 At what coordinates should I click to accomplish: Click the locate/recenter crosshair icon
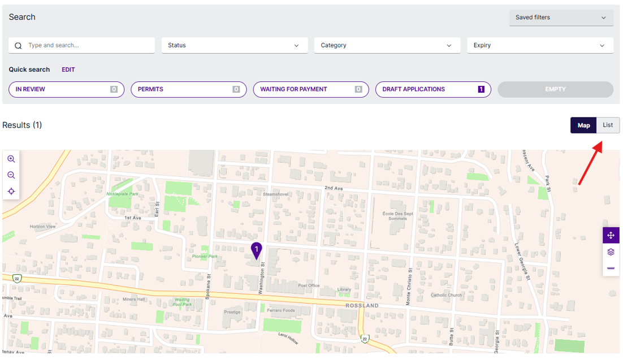[x=11, y=192]
